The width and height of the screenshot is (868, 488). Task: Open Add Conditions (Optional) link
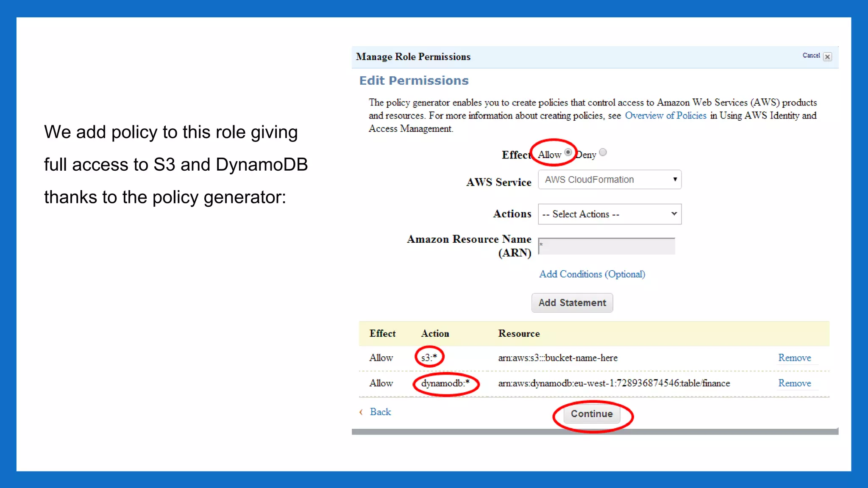tap(592, 274)
